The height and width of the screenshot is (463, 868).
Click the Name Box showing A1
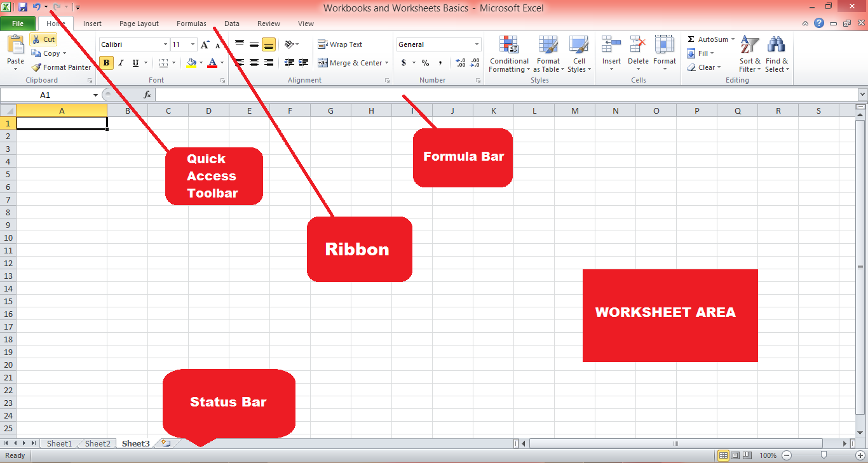click(x=46, y=95)
